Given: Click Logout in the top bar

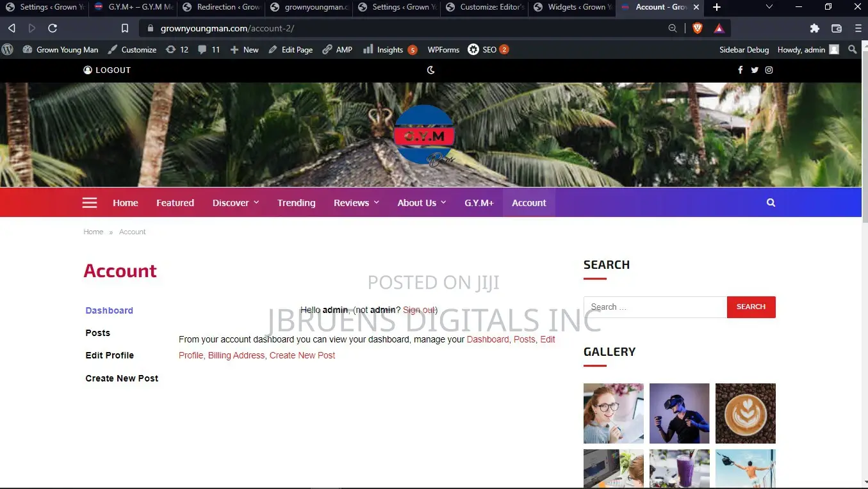Looking at the screenshot, I should click(107, 70).
